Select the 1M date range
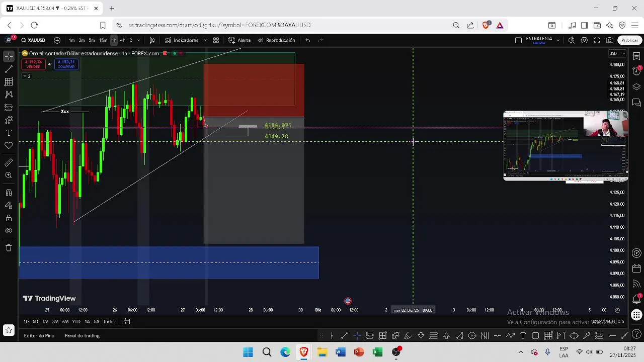The image size is (644, 362). [x=45, y=322]
